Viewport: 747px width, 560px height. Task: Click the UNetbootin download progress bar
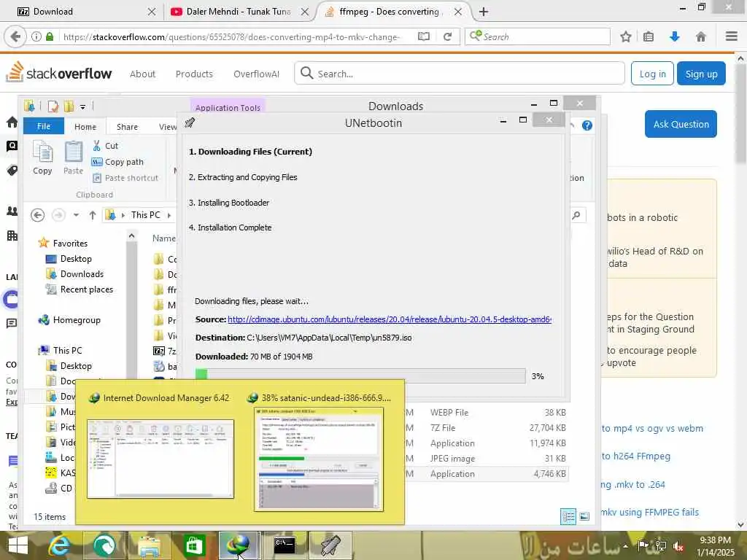(x=360, y=376)
